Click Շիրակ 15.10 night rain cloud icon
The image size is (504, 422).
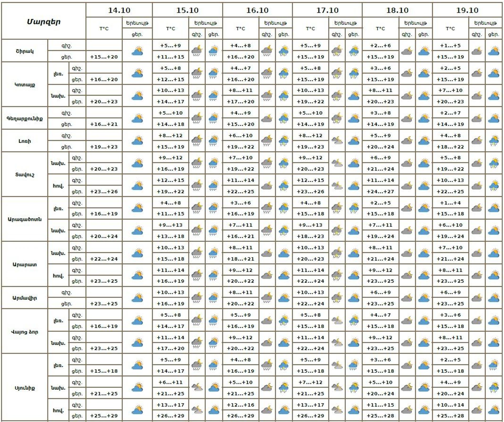197,51
